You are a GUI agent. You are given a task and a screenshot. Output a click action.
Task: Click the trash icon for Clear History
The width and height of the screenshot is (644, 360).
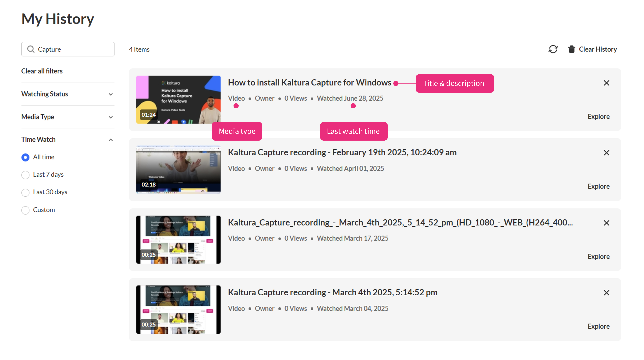(572, 49)
